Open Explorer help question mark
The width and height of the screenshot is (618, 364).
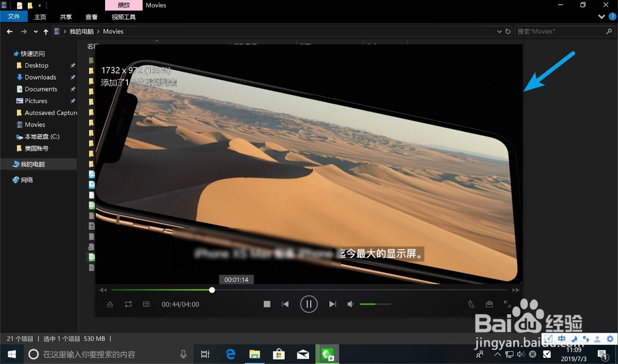pos(613,17)
